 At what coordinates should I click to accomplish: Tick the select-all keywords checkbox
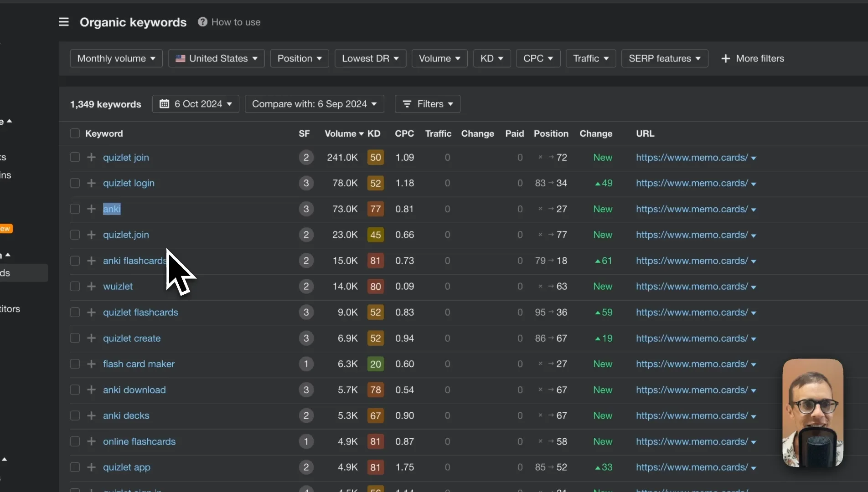tap(75, 133)
